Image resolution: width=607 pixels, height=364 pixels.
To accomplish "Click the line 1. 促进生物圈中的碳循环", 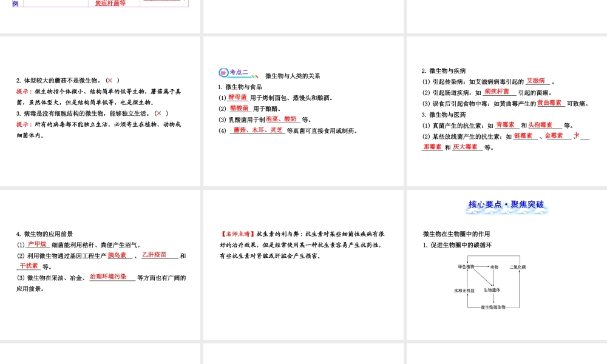I will pos(457,245).
